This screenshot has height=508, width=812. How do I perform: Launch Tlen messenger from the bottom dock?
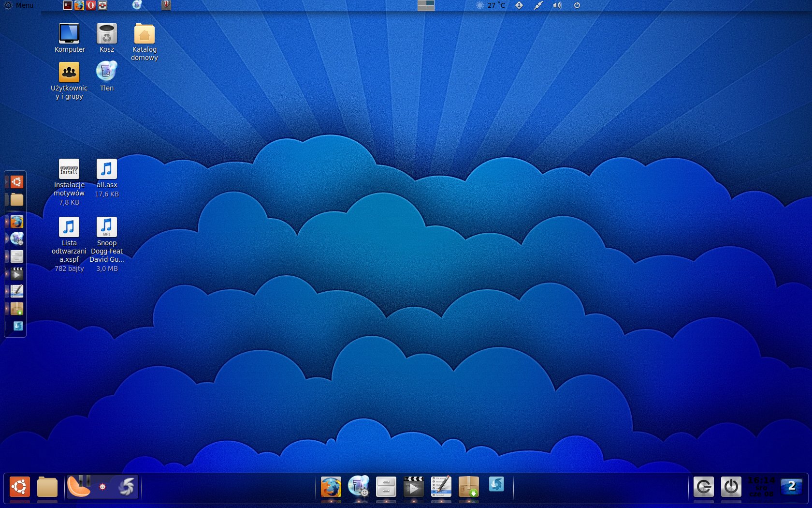(x=359, y=486)
